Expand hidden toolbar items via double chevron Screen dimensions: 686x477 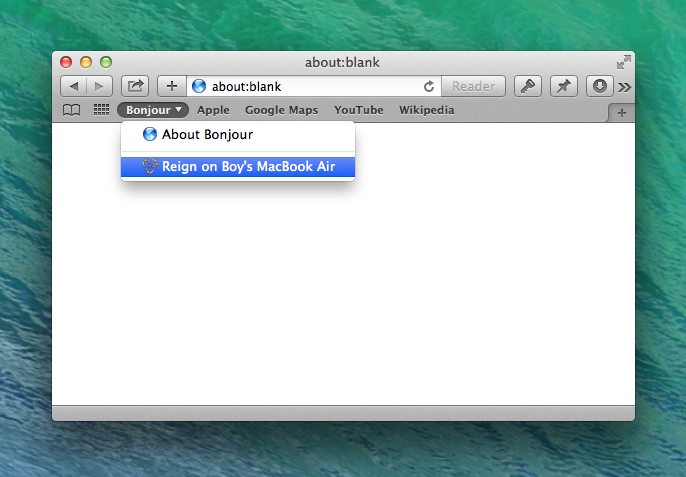624,87
